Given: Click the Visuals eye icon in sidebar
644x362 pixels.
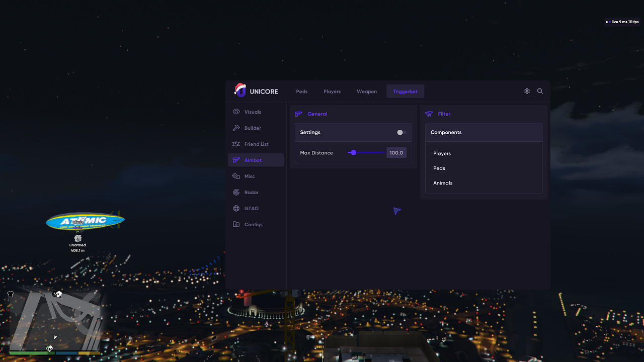Looking at the screenshot, I should pyautogui.click(x=236, y=112).
